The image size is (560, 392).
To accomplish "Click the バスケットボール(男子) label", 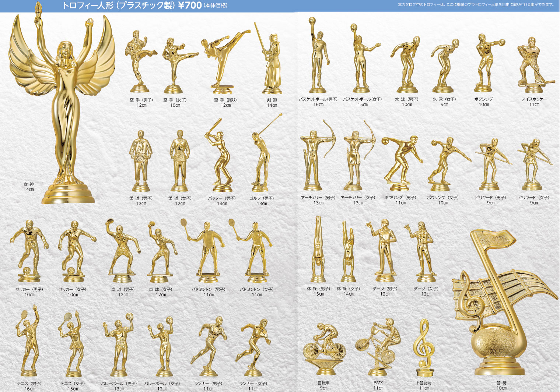I will (318, 99).
